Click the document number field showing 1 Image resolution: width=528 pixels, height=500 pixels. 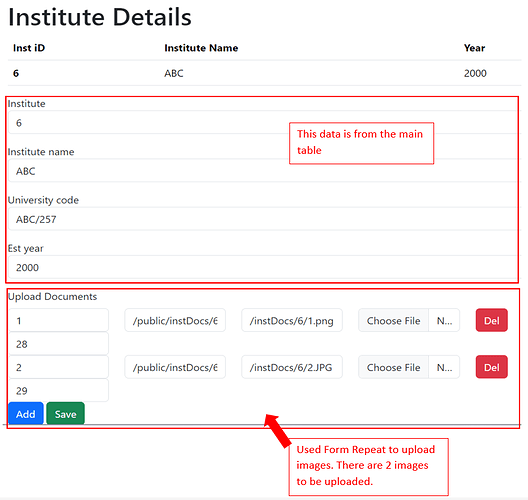point(59,320)
